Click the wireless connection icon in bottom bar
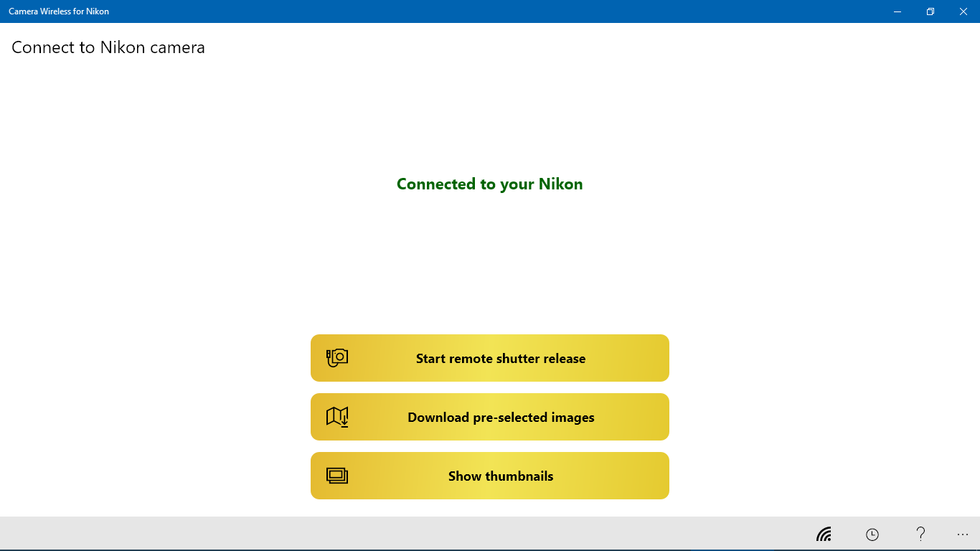The width and height of the screenshot is (980, 551). 824,534
